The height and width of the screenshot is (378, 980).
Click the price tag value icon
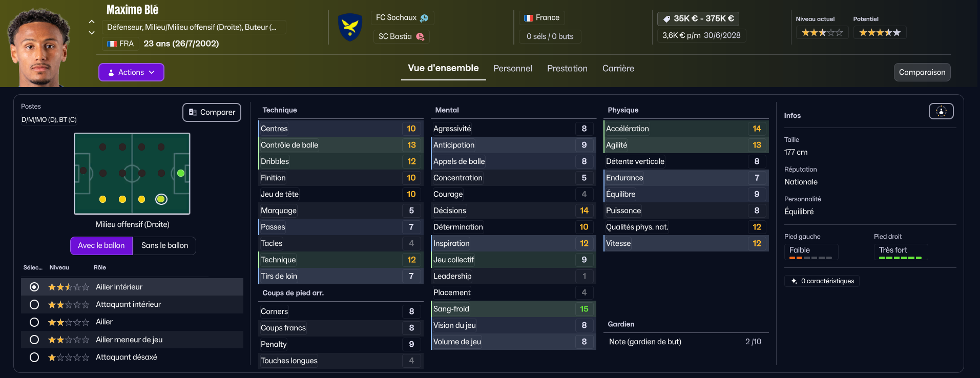666,19
